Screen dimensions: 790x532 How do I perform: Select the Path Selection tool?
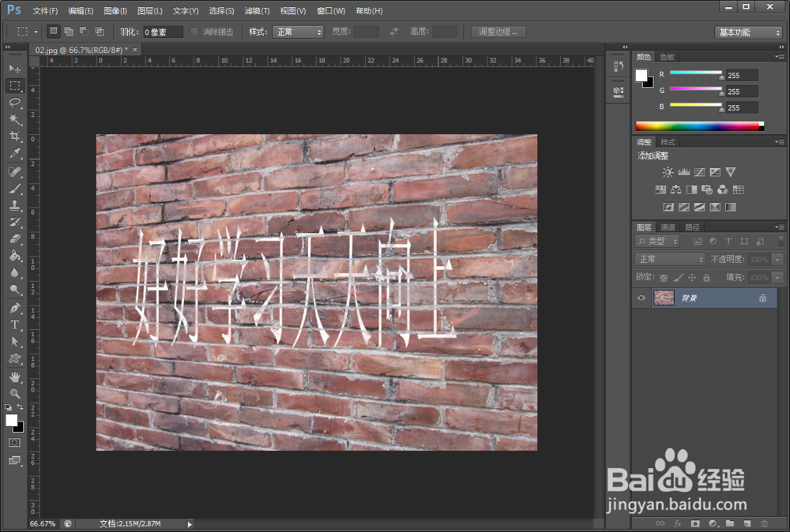pos(14,342)
